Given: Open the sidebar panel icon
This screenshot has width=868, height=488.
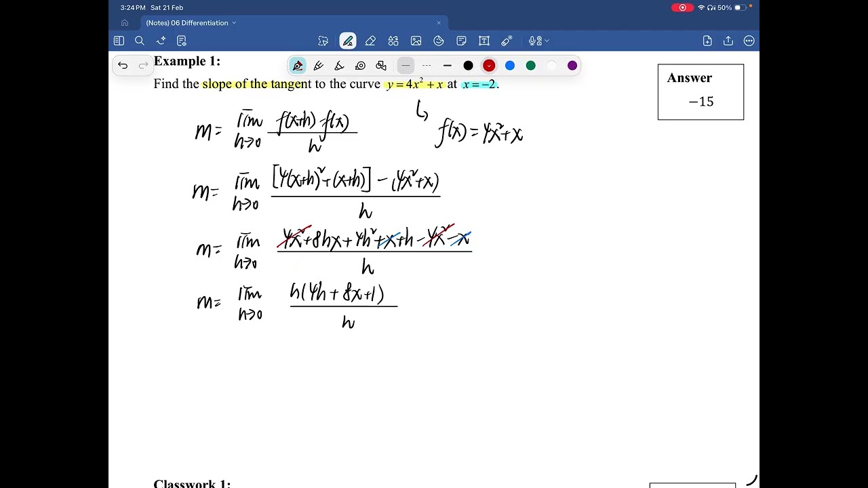Looking at the screenshot, I should tap(119, 41).
